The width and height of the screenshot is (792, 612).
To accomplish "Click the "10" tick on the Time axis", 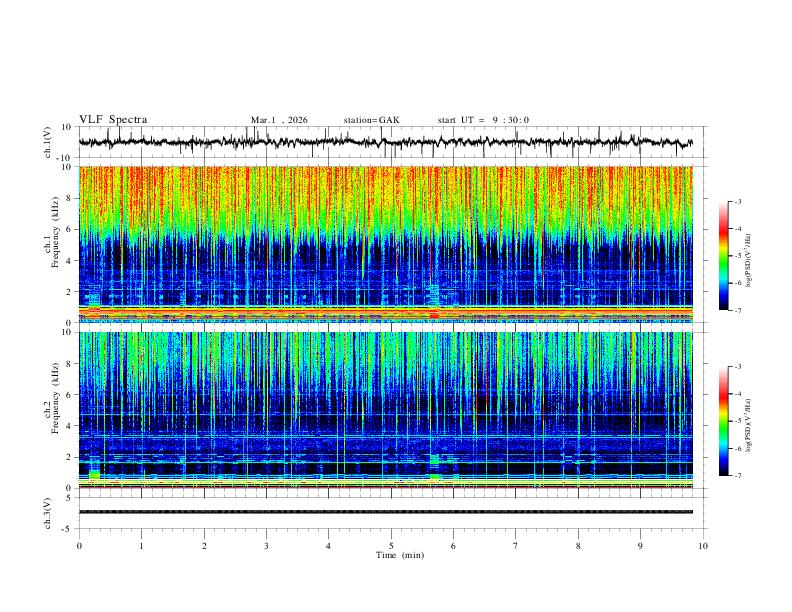I will point(703,546).
